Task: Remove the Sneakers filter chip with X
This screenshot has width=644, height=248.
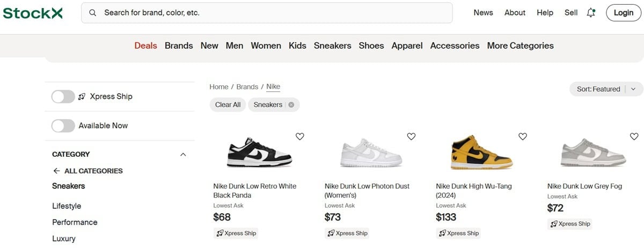Action: click(291, 105)
